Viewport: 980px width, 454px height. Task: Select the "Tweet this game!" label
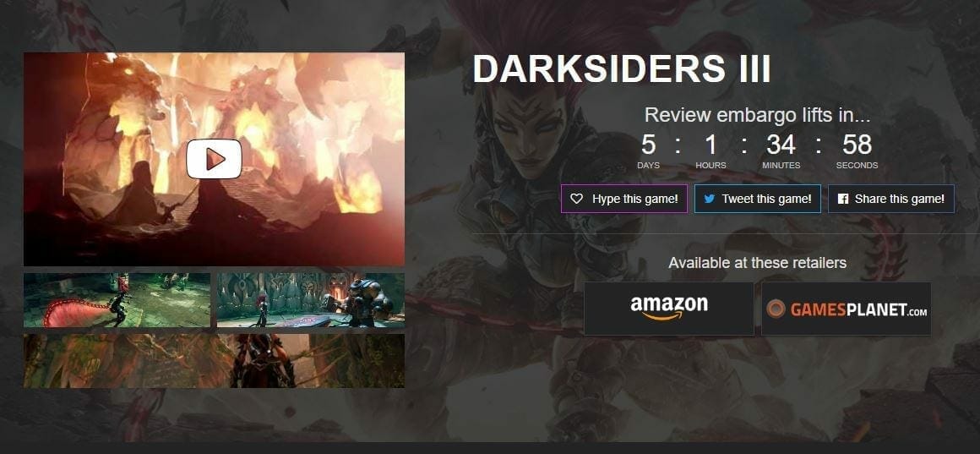coord(766,199)
